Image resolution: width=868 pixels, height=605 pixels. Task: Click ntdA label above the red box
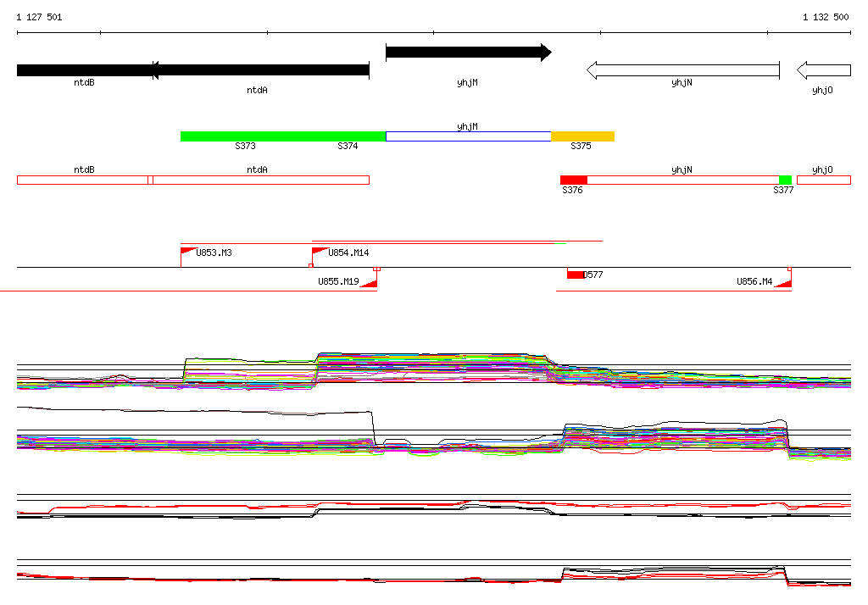click(257, 170)
